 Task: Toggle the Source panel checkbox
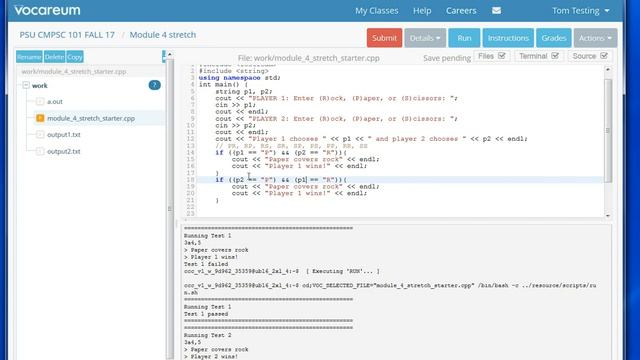pos(604,56)
